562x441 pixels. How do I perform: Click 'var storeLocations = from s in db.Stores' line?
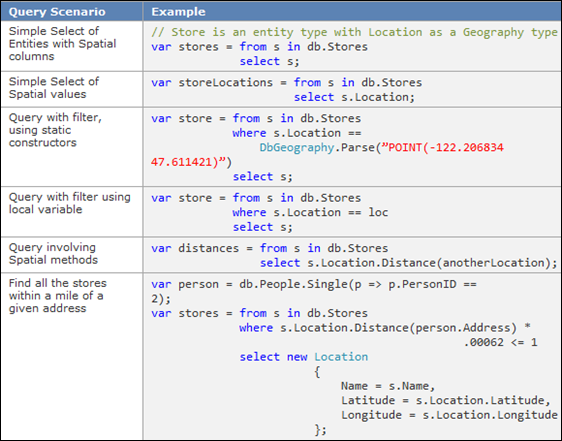(286, 83)
